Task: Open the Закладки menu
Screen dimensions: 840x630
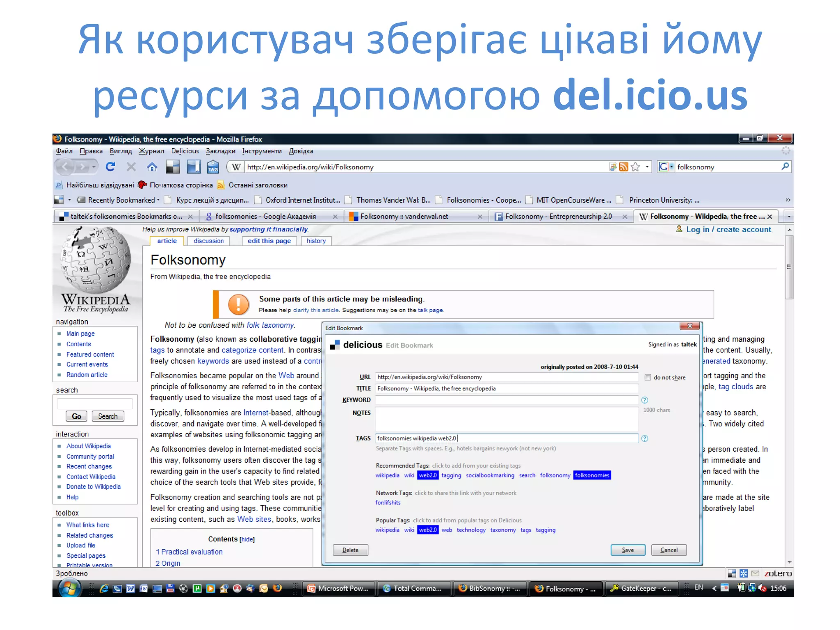Action: [x=220, y=151]
